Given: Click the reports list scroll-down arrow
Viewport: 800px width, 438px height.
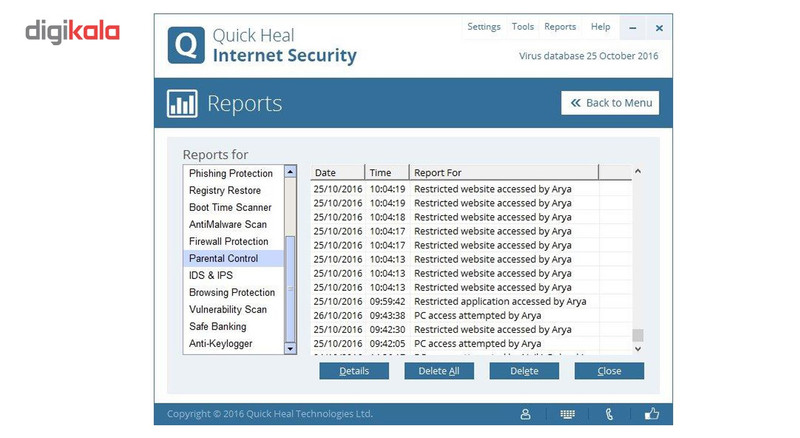Looking at the screenshot, I should coord(290,348).
